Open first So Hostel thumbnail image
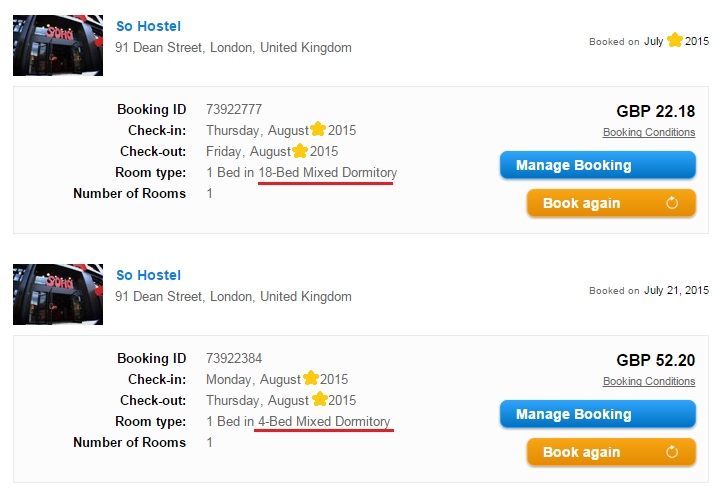Image resolution: width=724 pixels, height=493 pixels. (58, 46)
